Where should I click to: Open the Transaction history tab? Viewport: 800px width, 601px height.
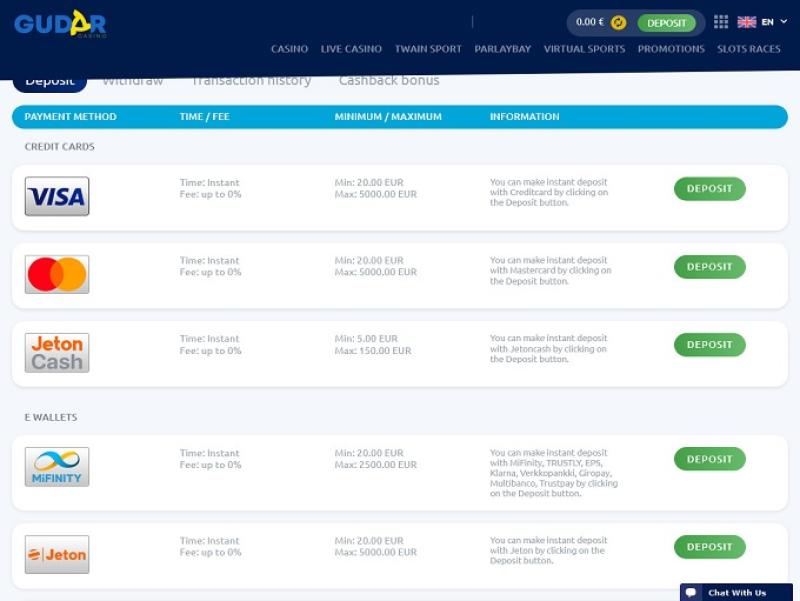[x=251, y=81]
